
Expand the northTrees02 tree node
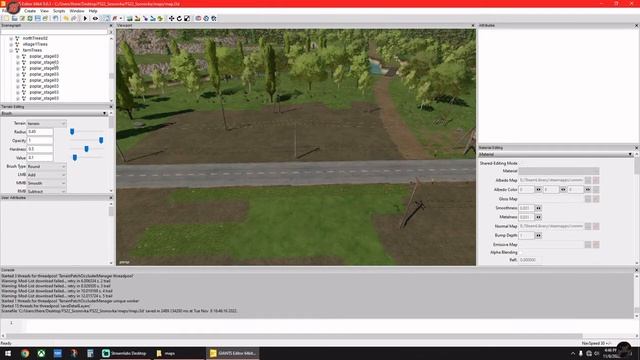(x=11, y=38)
